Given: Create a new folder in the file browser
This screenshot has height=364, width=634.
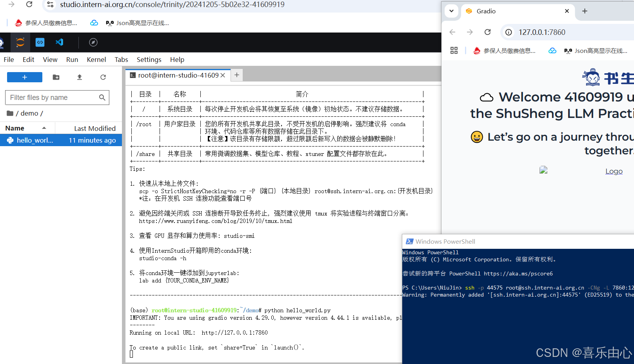Looking at the screenshot, I should 56,77.
